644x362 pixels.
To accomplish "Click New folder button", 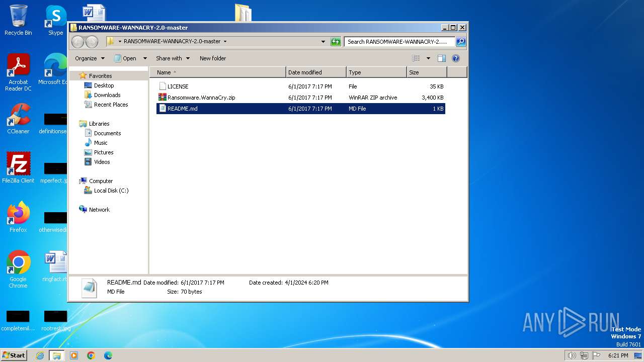I will pos(213,58).
